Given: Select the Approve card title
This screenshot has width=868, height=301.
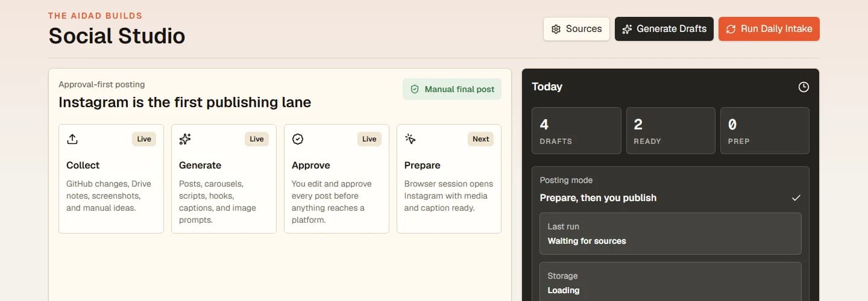Looking at the screenshot, I should coord(311,165).
